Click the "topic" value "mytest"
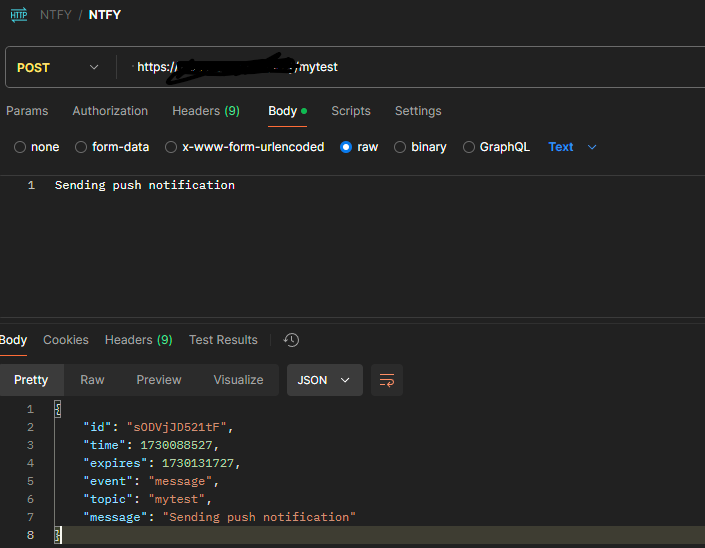This screenshot has height=548, width=705. [176, 499]
